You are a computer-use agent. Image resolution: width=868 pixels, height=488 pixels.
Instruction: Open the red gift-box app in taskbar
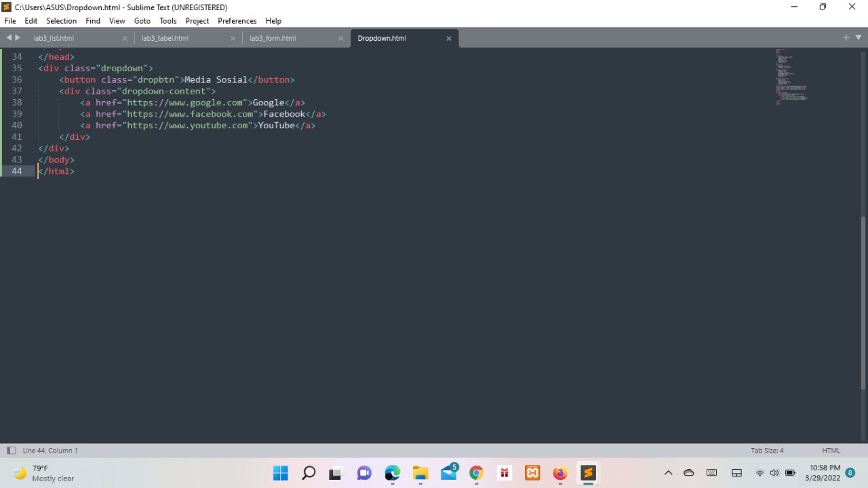[505, 473]
